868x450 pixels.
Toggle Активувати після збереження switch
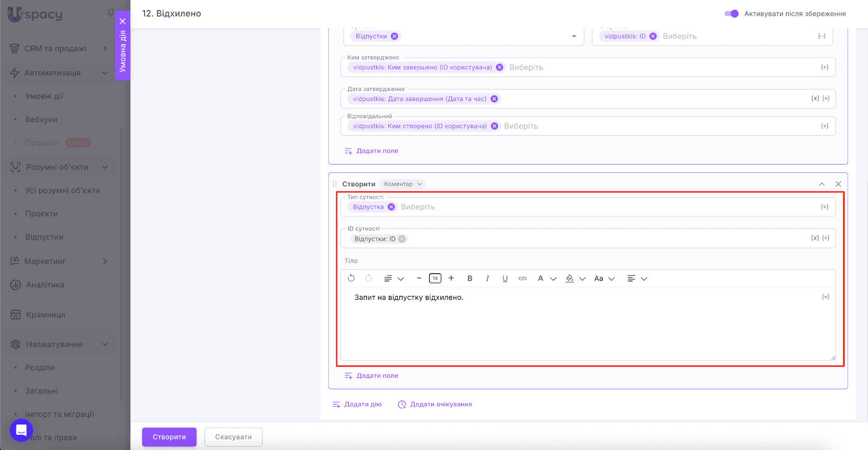point(731,14)
